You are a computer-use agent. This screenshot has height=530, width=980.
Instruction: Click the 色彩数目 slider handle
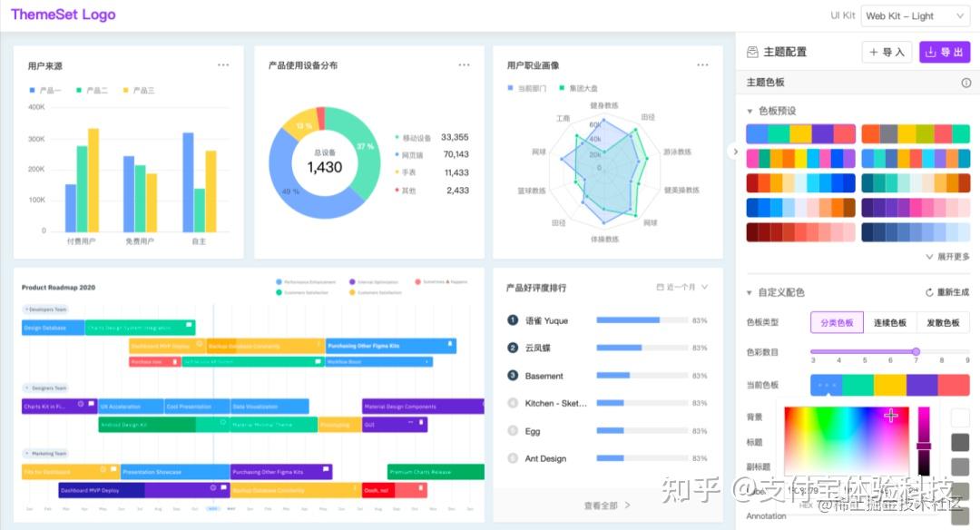(x=916, y=352)
